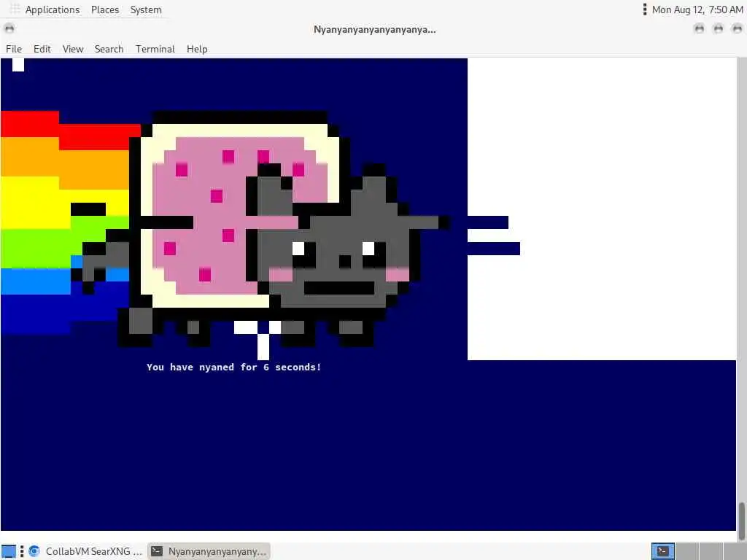Switch to the third workspace
Image resolution: width=747 pixels, height=560 pixels.
tap(711, 551)
